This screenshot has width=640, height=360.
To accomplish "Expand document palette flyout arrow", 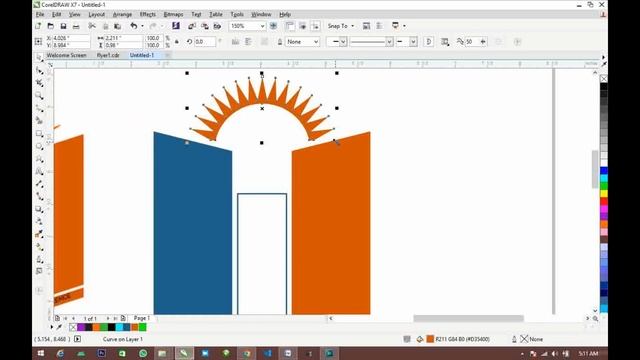I will click(x=51, y=327).
